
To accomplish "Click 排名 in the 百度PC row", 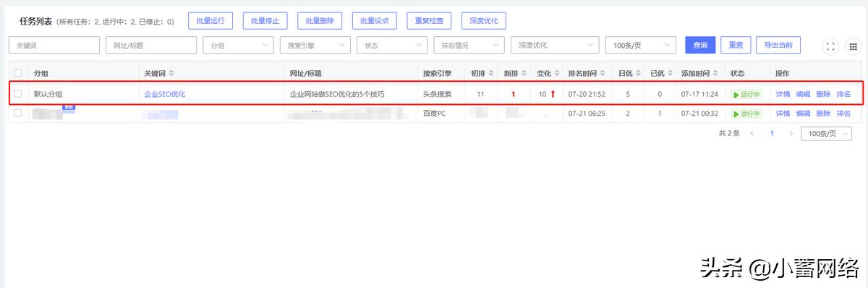I will 843,114.
